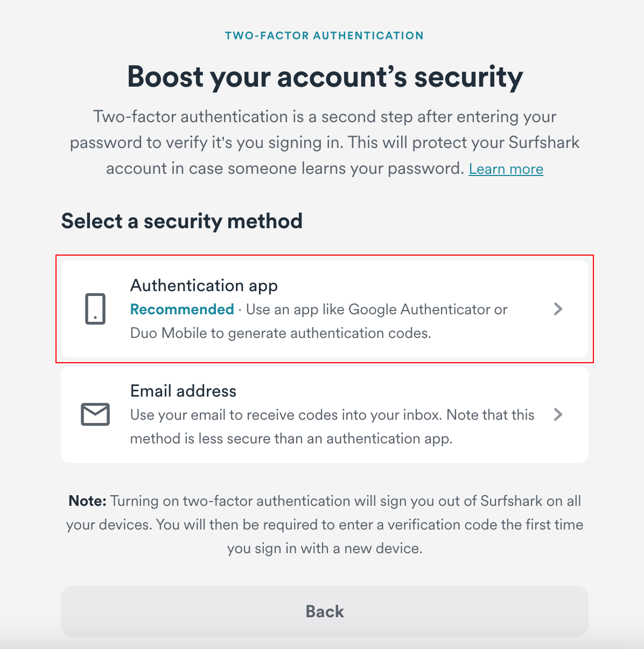
Task: Select the Email address security method
Action: [324, 414]
